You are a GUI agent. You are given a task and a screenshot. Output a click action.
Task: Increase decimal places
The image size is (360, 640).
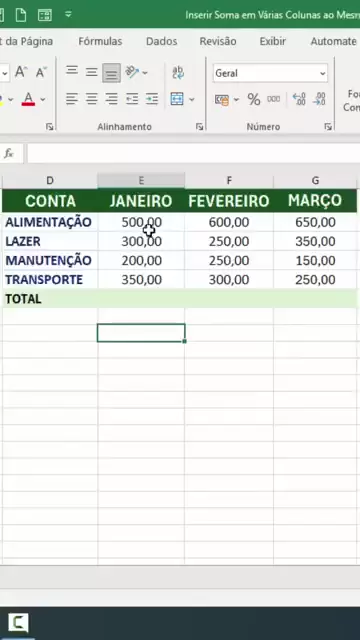pyautogui.click(x=299, y=99)
